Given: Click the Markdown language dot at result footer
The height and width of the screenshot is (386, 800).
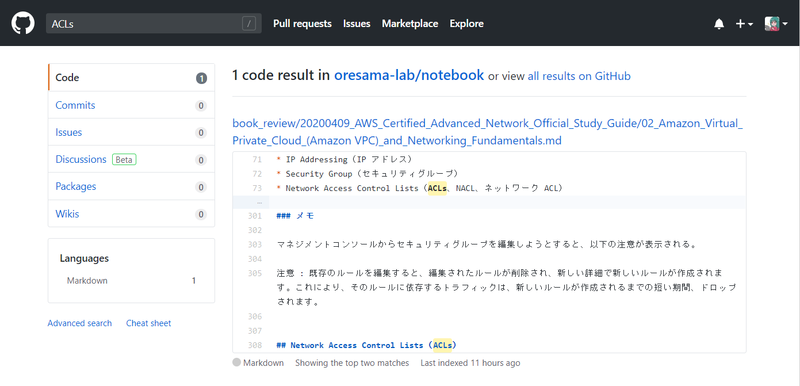Looking at the screenshot, I should click(236, 363).
